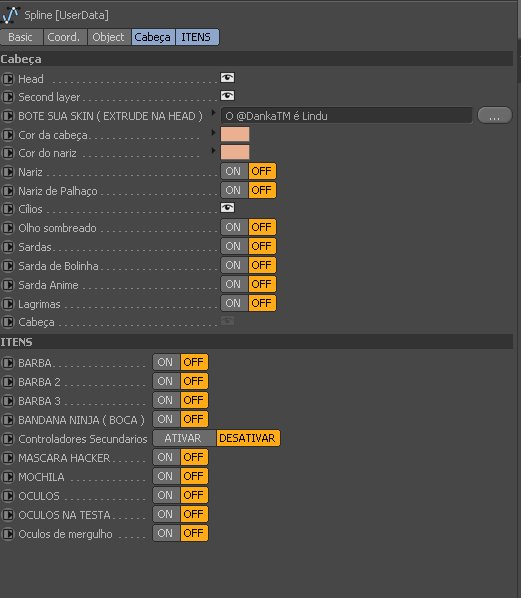Click the skin file browse button
Screen dimensions: 521x598
[495, 115]
